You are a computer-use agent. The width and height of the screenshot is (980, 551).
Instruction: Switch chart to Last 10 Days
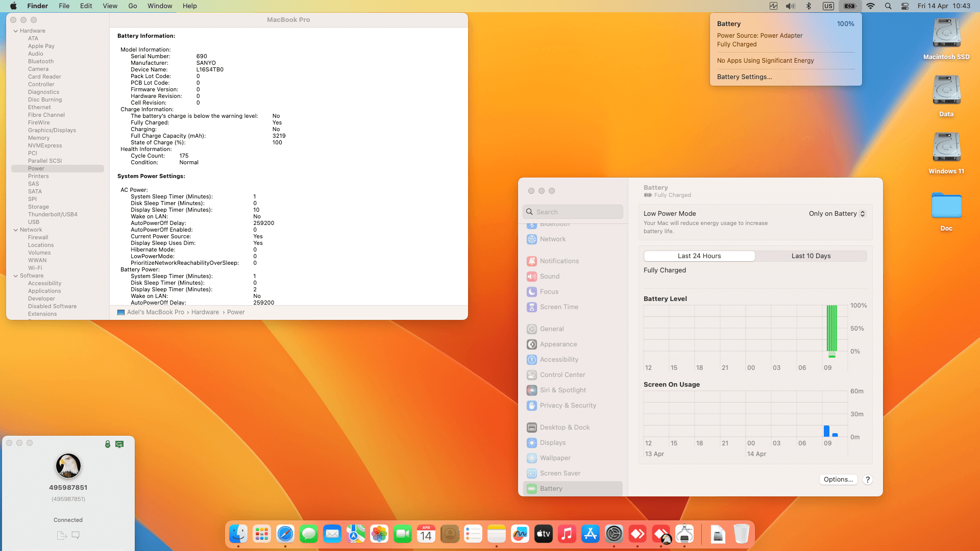[x=811, y=256]
